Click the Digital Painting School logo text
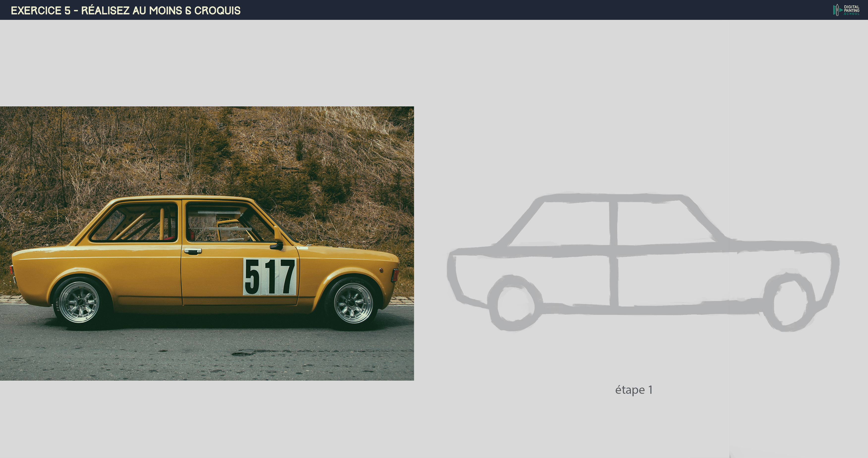This screenshot has height=458, width=868. tap(851, 10)
